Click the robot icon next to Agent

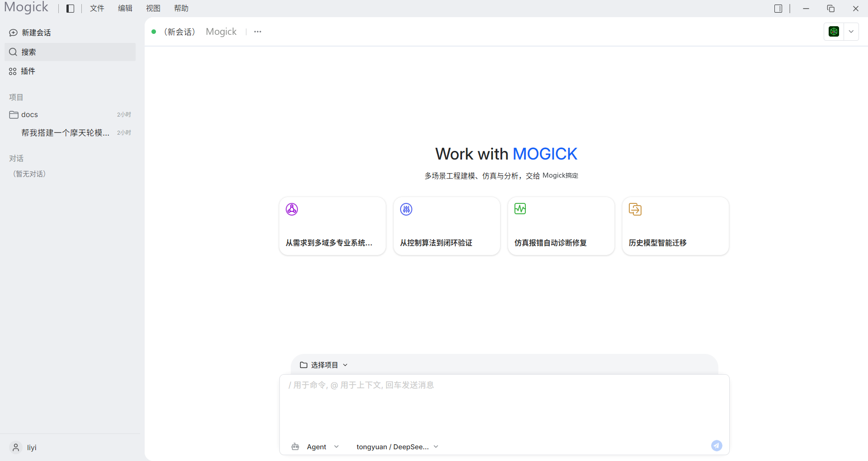[295, 447]
